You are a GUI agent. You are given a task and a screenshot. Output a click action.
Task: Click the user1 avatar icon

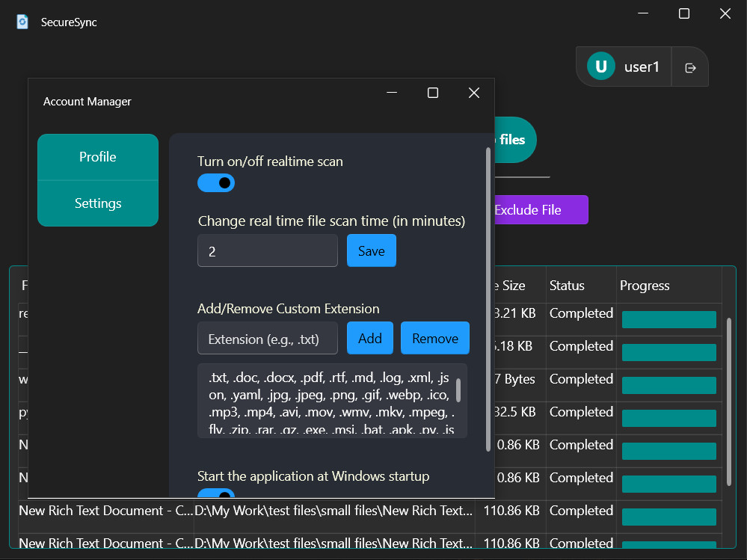(600, 67)
